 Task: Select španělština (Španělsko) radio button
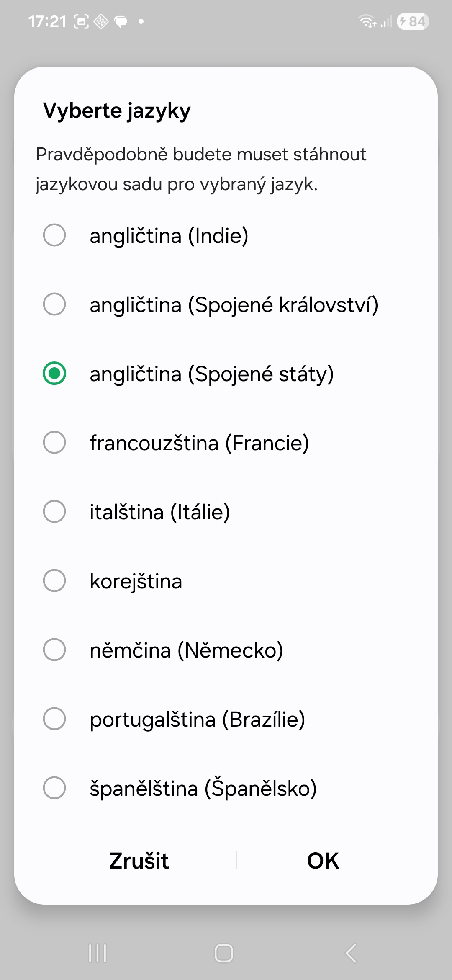coord(54,788)
